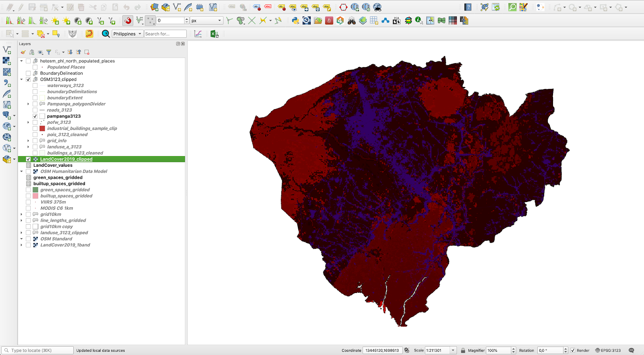This screenshot has width=644, height=355.
Task: Toggle the magnet snapping tool
Action: (x=128, y=21)
